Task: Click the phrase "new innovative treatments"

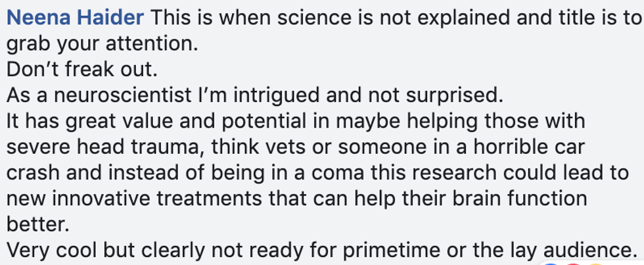Action: click(131, 199)
